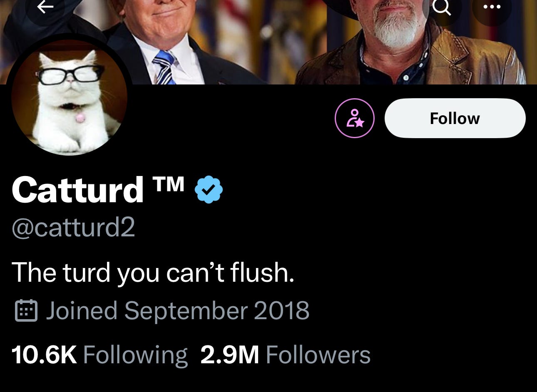
Task: Tap the blue striped tie in banner
Action: (x=164, y=67)
